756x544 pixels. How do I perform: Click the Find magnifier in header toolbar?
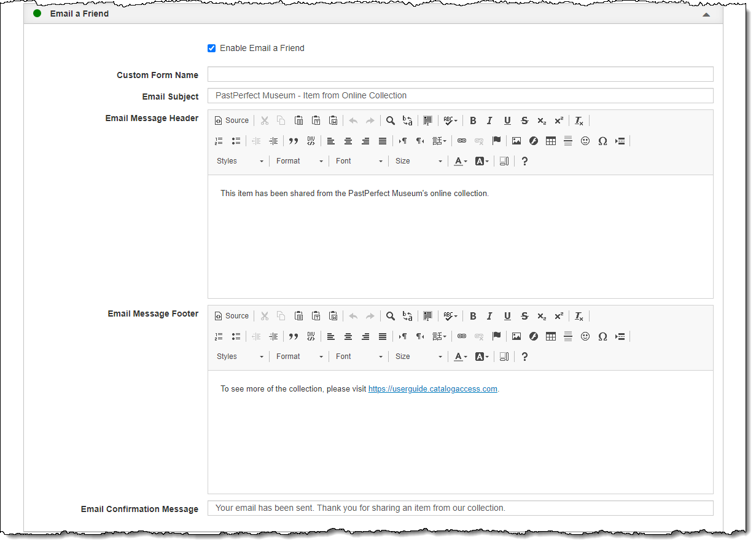coord(390,120)
